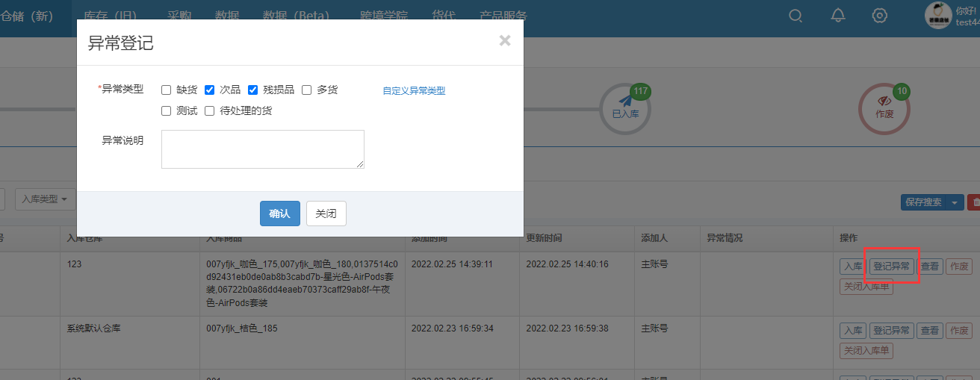980x380 pixels.
Task: Check the 待处理的货 checkbox
Action: click(x=210, y=111)
